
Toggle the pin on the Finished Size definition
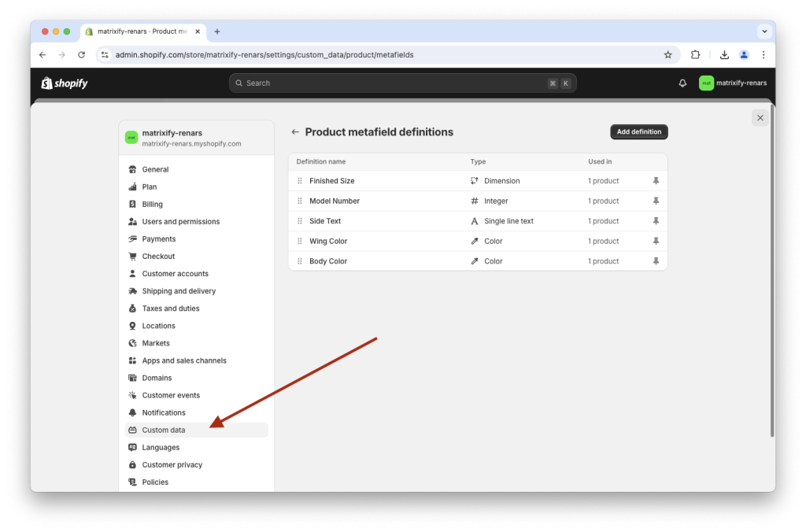point(656,180)
